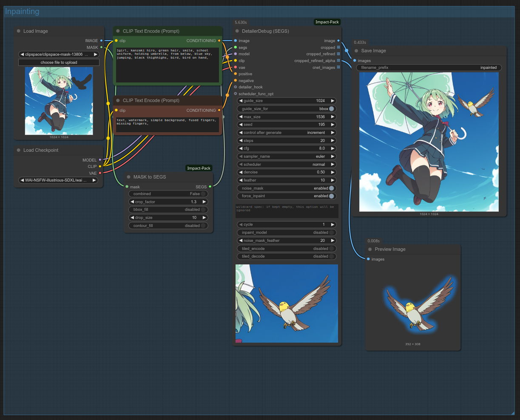Click the cropped_refined grid output socket
This screenshot has height=420, width=520.
(338, 54)
